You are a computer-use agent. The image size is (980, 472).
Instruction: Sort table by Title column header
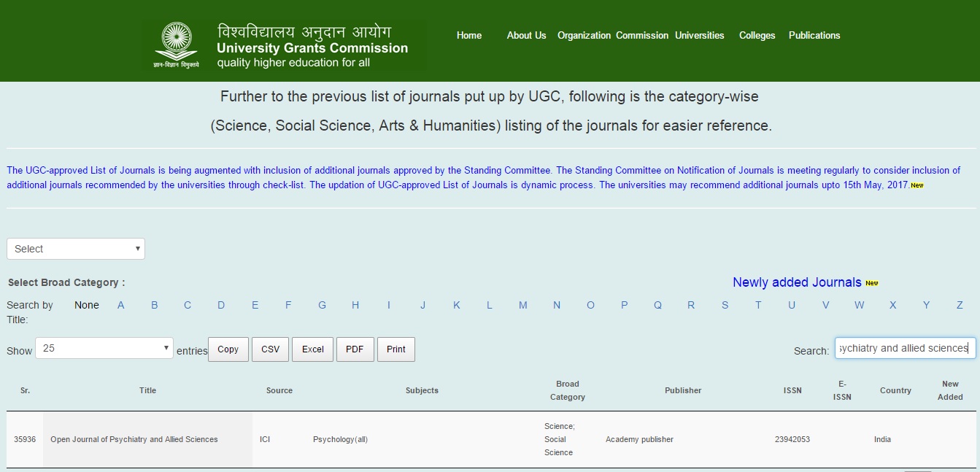[x=147, y=390]
